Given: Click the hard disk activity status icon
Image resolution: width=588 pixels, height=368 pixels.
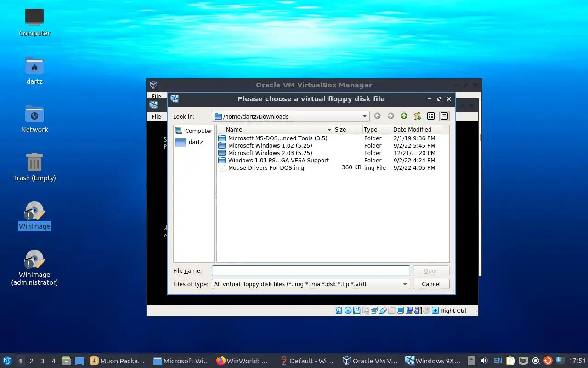Looking at the screenshot, I should (339, 310).
